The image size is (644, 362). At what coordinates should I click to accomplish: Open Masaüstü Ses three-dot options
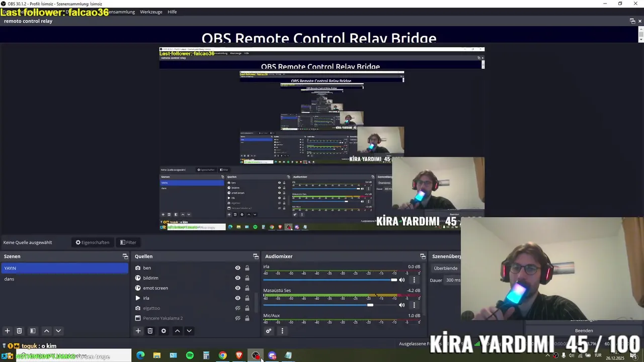(414, 305)
